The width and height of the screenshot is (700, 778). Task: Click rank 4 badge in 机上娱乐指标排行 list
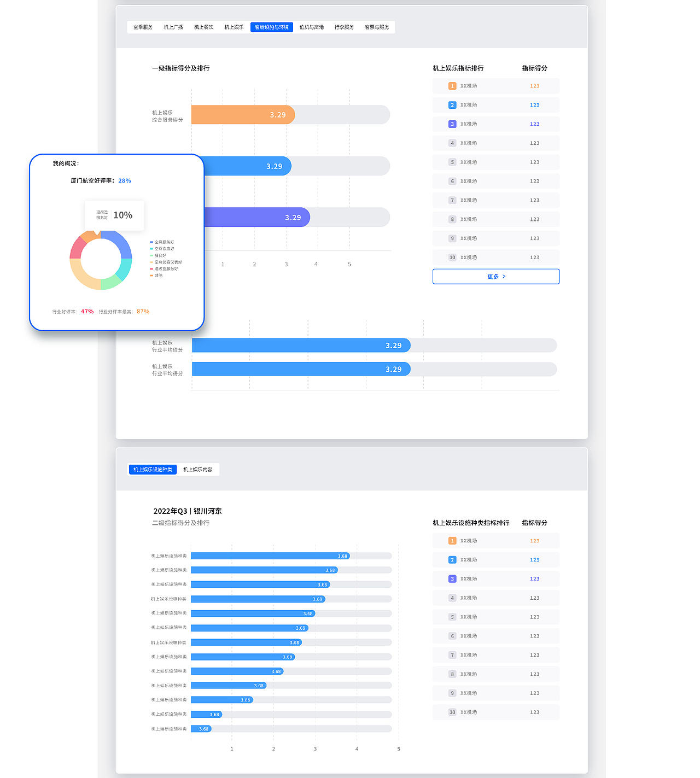452,143
